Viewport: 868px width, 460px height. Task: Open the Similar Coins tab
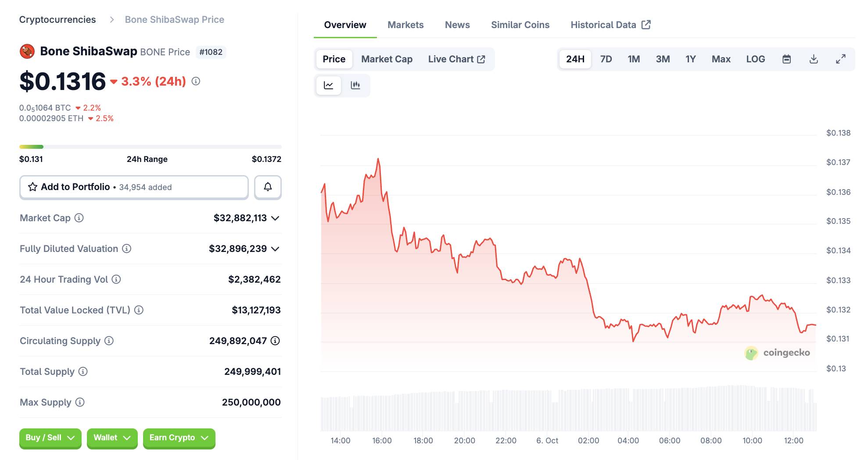pyautogui.click(x=520, y=25)
